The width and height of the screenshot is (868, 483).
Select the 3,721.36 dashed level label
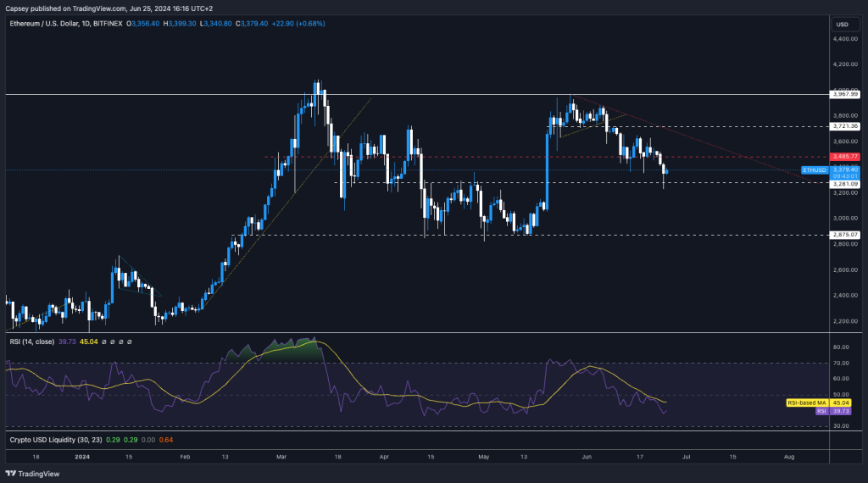(844, 126)
